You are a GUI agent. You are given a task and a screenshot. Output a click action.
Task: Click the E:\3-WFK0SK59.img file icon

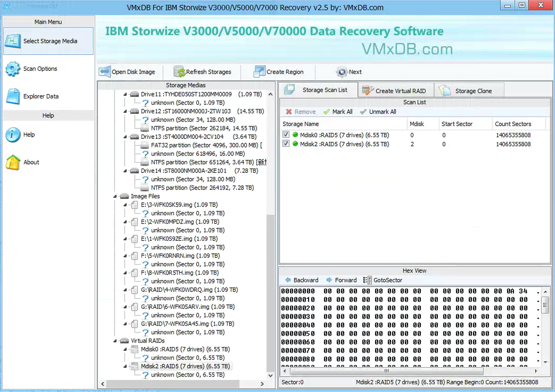pos(135,205)
